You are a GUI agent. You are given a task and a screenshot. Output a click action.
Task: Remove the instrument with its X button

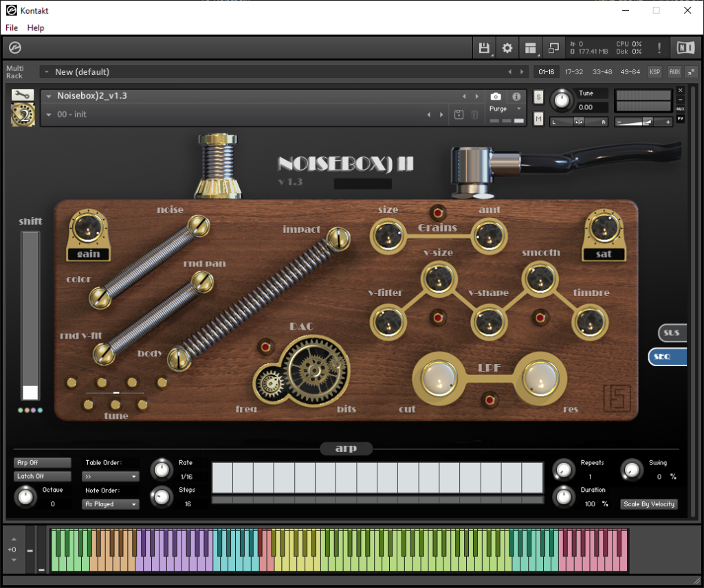pos(680,90)
